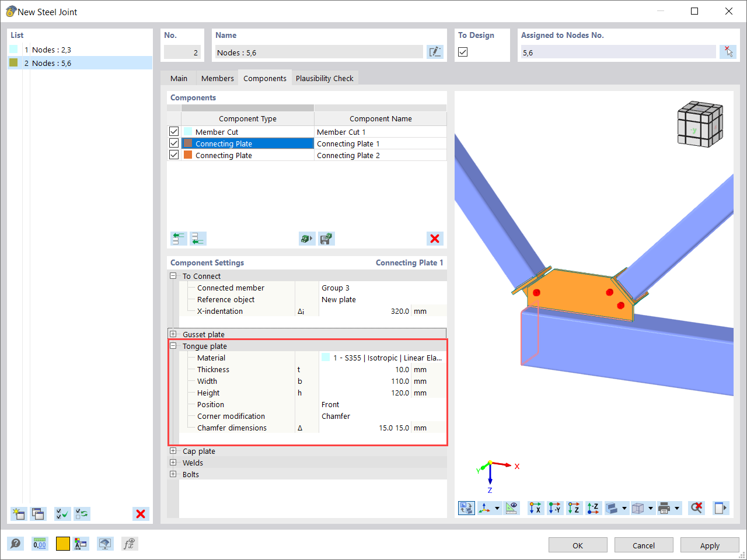Delete the selected joint with the List panel's red X
The width and height of the screenshot is (747, 560).
[x=141, y=514]
